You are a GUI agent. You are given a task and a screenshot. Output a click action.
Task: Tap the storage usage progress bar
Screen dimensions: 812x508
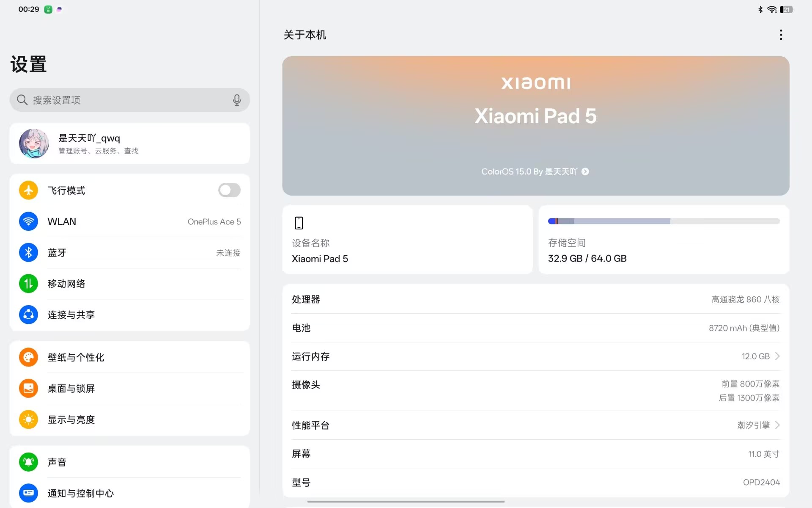[x=664, y=221]
